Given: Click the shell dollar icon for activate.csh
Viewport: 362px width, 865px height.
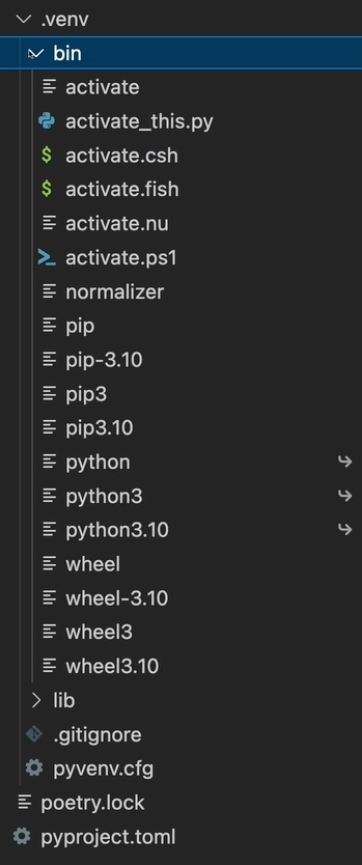Looking at the screenshot, I should [x=47, y=156].
